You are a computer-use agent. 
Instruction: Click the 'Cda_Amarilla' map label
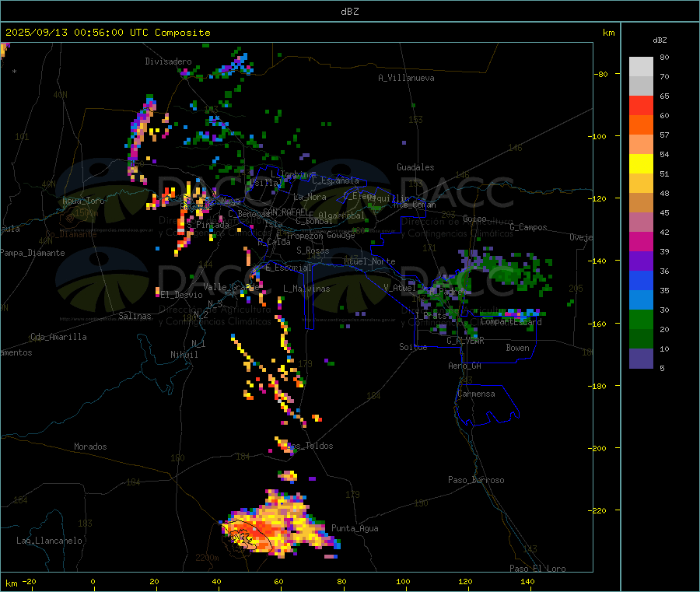[x=58, y=337]
